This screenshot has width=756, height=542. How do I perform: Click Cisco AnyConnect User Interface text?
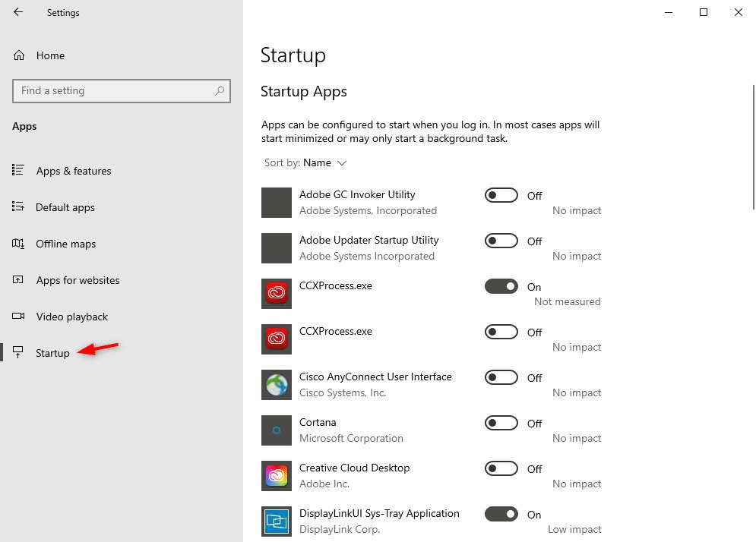click(x=375, y=377)
